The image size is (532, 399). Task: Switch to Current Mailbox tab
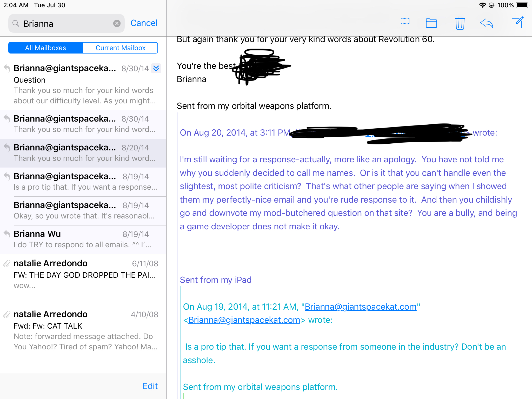click(120, 48)
